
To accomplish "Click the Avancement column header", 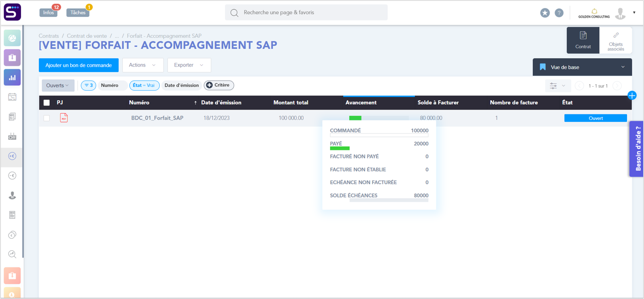I will coord(361,103).
